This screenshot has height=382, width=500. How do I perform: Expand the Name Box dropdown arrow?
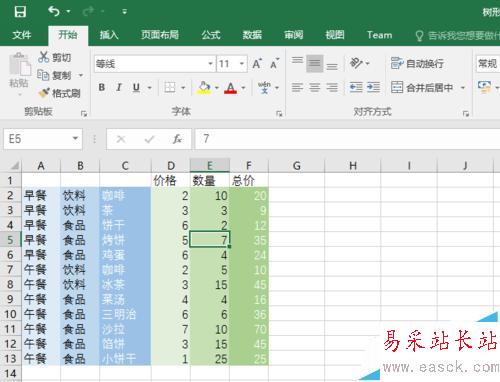[76, 138]
